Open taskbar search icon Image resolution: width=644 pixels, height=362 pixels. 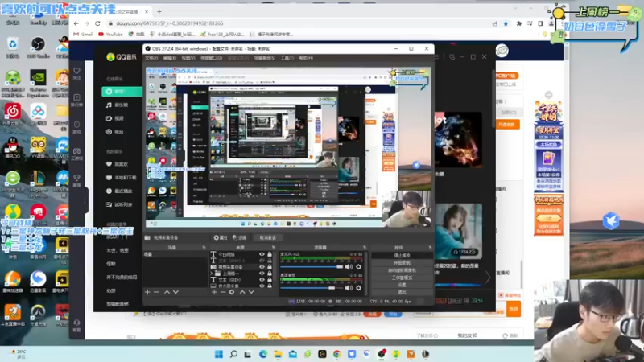click(x=233, y=354)
